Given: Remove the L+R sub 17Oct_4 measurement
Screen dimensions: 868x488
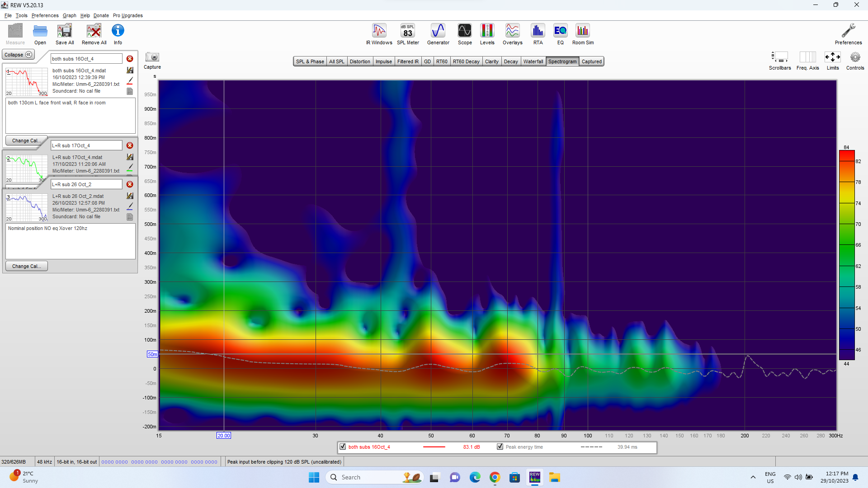Looking at the screenshot, I should click(130, 145).
